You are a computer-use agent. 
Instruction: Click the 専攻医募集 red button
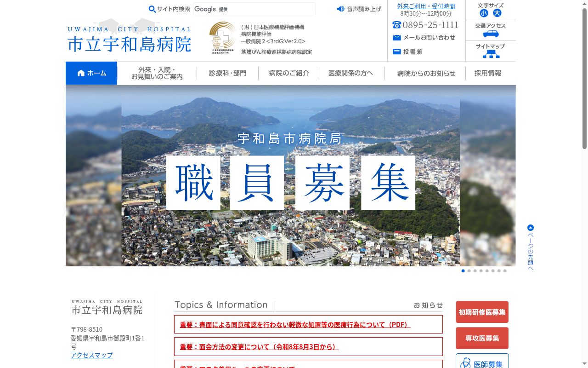click(x=482, y=338)
